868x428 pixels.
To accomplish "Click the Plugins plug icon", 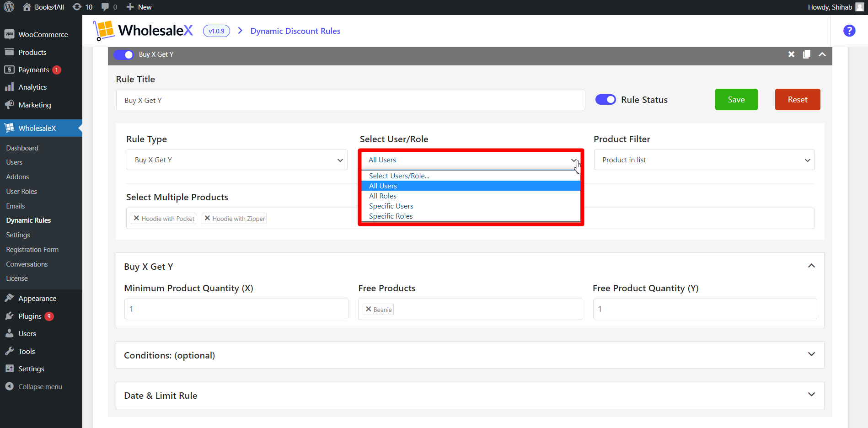I will [9, 316].
